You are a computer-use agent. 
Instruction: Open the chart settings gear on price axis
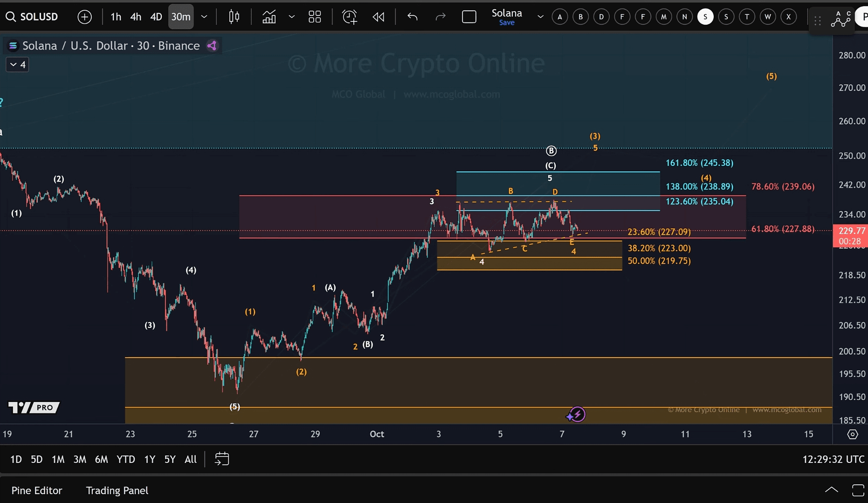pos(852,434)
